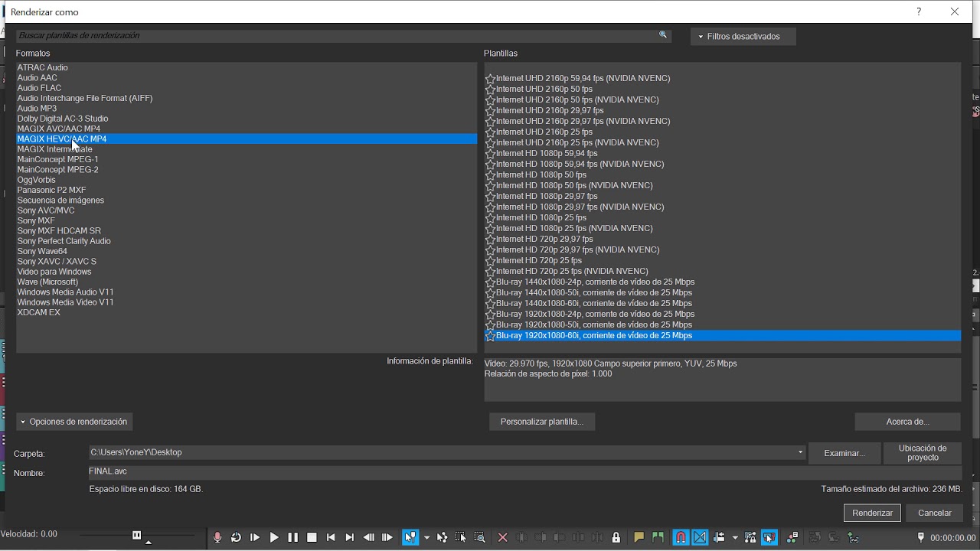980x551 pixels.
Task: Click the Renderizar button
Action: 873,513
